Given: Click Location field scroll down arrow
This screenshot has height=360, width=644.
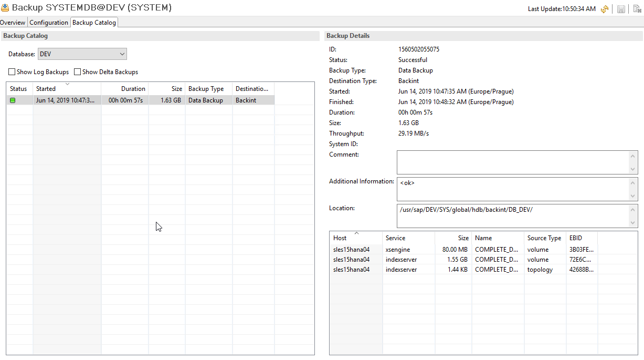Looking at the screenshot, I should [633, 222].
